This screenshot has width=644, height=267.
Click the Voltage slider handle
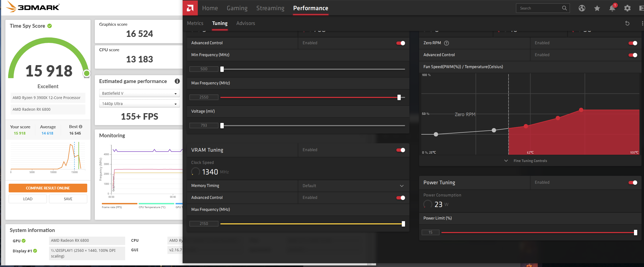[x=222, y=126]
